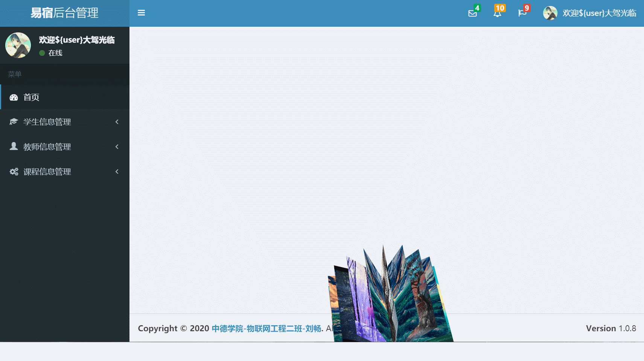Click the 在线 status link

click(51, 53)
